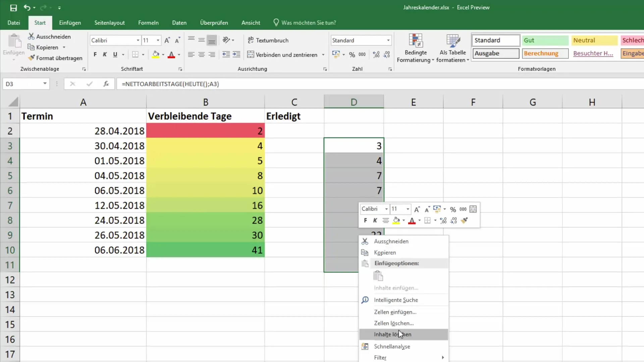Choose Kopieren from context menu
Screen dimensions: 644x362
pyautogui.click(x=404, y=252)
